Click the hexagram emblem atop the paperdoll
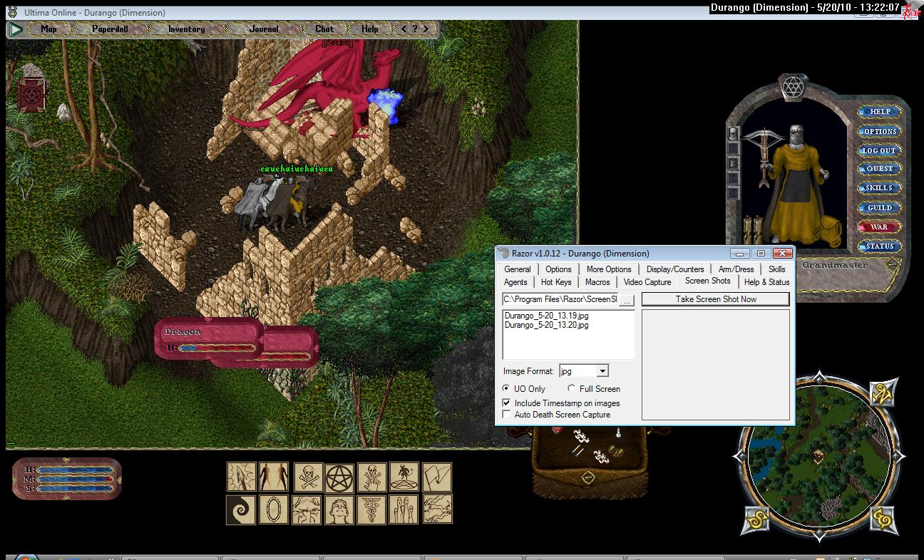Screen dimensions: 924x560 (792, 87)
